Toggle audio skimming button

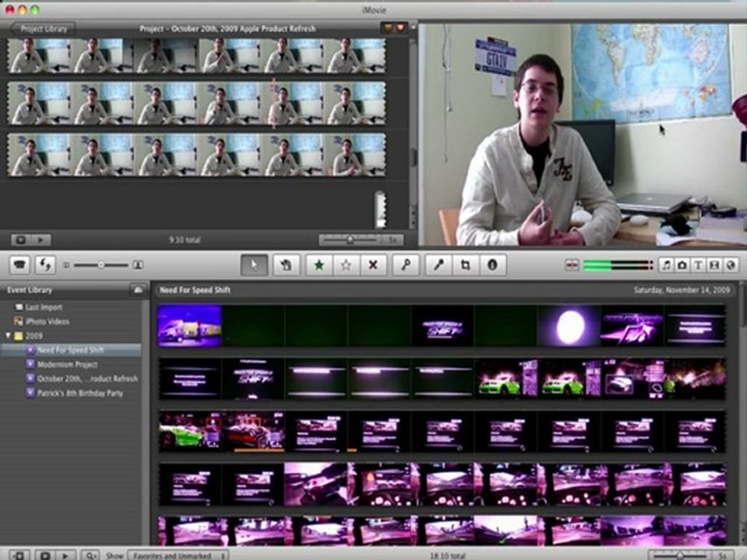pos(572,265)
